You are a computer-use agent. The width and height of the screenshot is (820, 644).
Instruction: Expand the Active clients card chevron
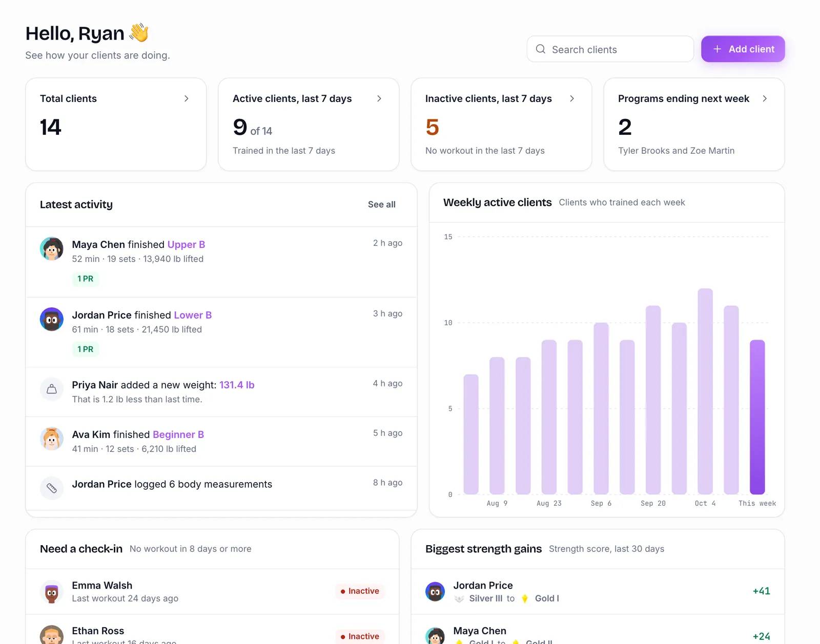coord(379,98)
